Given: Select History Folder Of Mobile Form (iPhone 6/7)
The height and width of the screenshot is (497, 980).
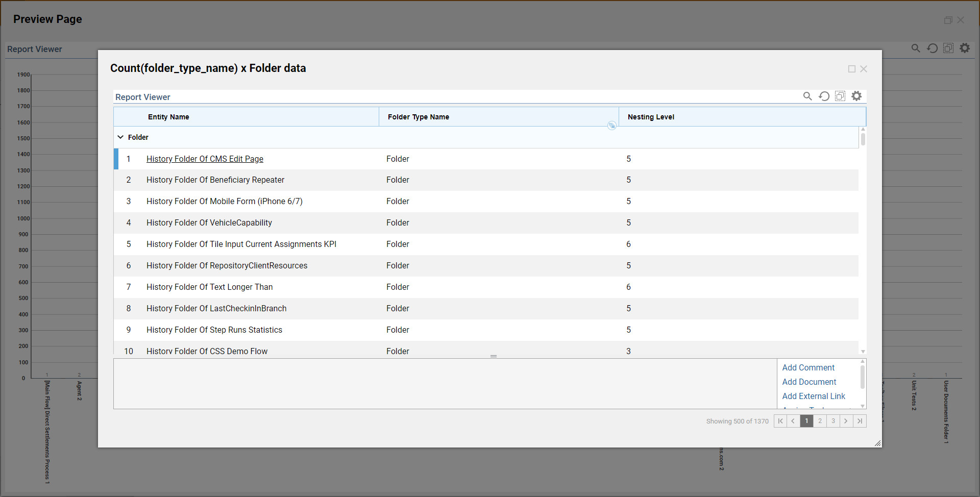Looking at the screenshot, I should click(486, 202).
